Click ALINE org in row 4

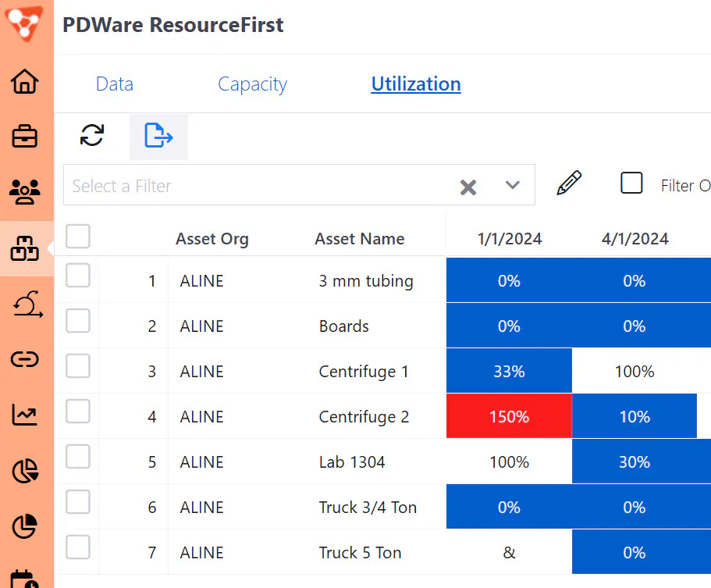coord(202,417)
